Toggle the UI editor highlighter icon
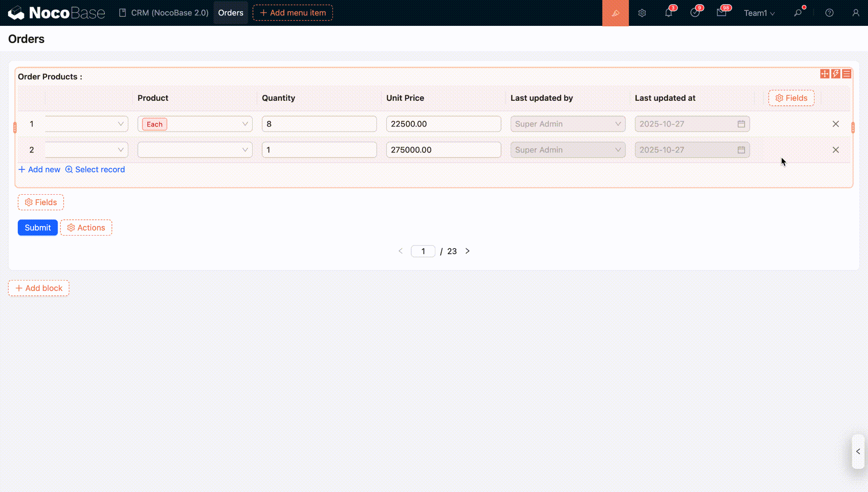This screenshot has height=492, width=868. tap(615, 13)
